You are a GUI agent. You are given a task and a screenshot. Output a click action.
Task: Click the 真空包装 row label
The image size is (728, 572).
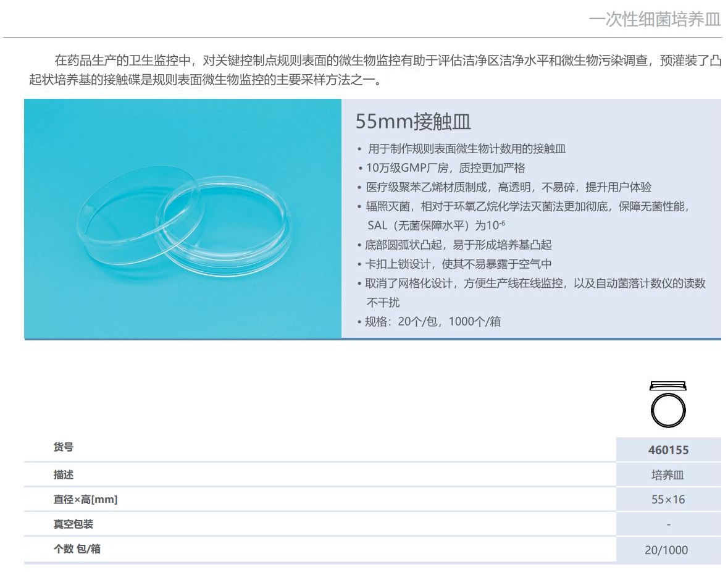73,524
